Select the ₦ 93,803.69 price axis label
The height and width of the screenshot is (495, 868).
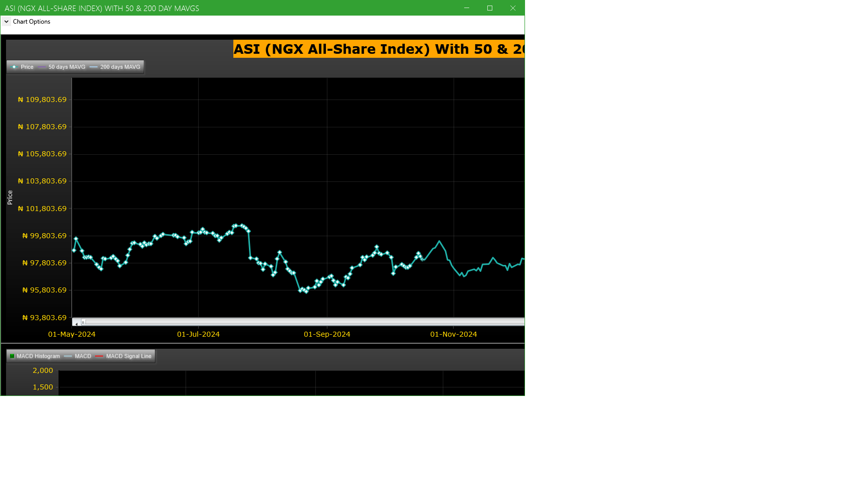[44, 318]
